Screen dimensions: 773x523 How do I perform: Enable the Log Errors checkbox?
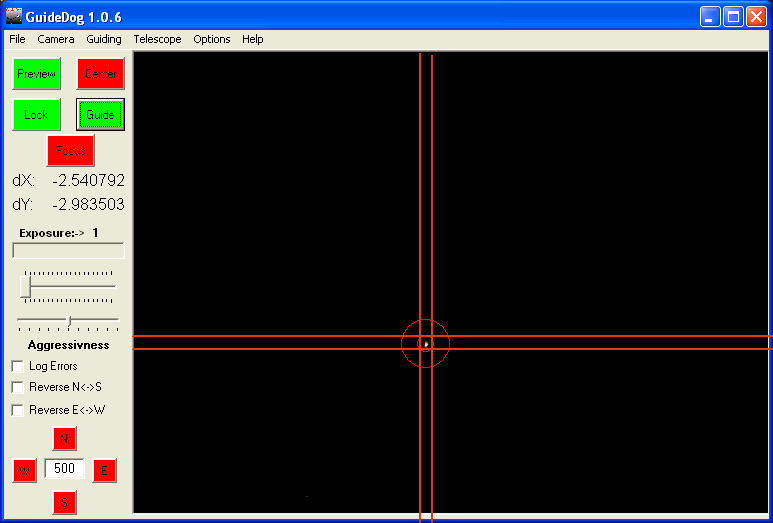17,366
